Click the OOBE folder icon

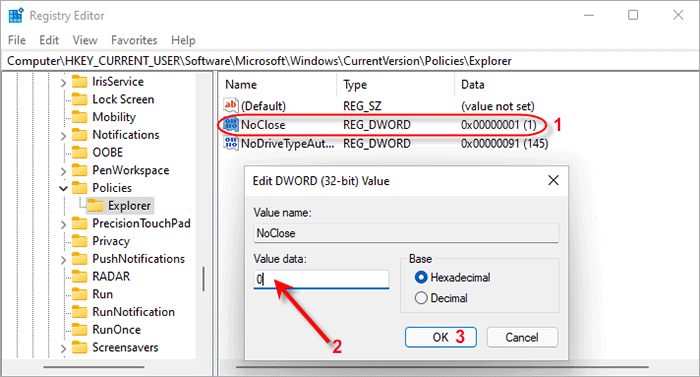click(x=79, y=152)
